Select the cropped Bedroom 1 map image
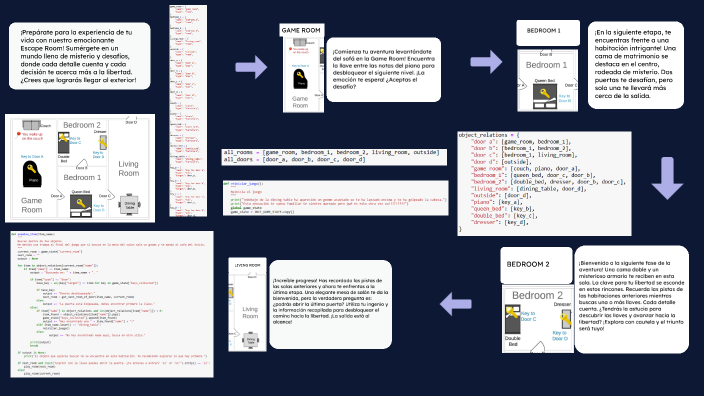The image size is (704, 396). [548, 80]
